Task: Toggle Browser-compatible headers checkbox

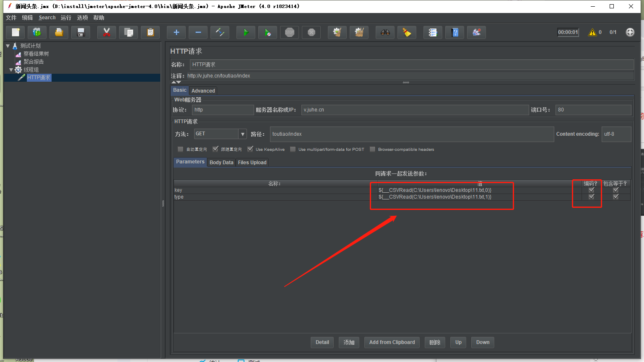Action: coord(372,149)
